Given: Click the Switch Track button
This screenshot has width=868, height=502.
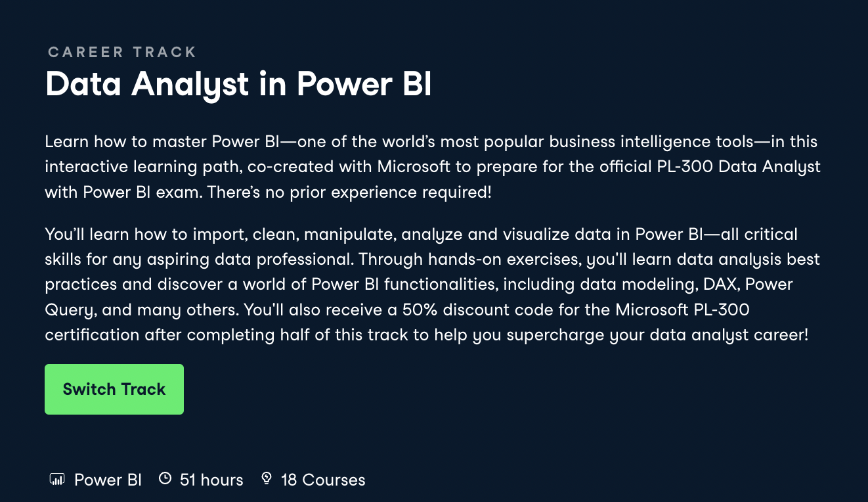Looking at the screenshot, I should (114, 390).
